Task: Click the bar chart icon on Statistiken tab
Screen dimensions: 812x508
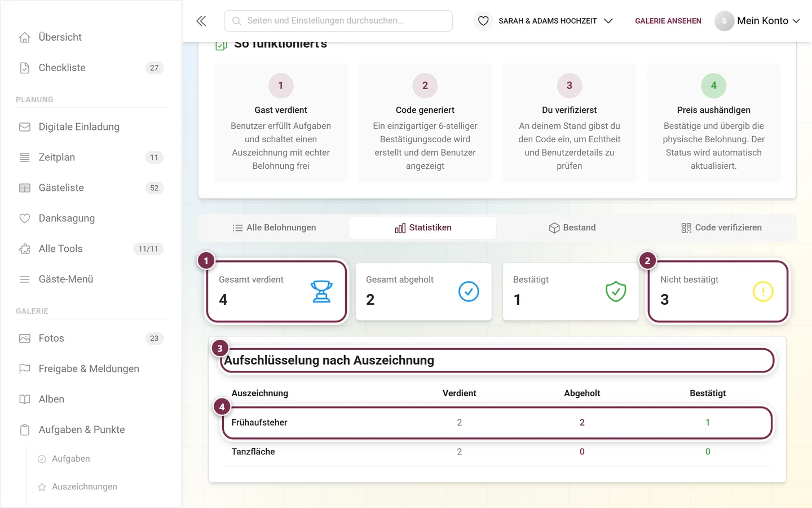Action: pos(400,228)
